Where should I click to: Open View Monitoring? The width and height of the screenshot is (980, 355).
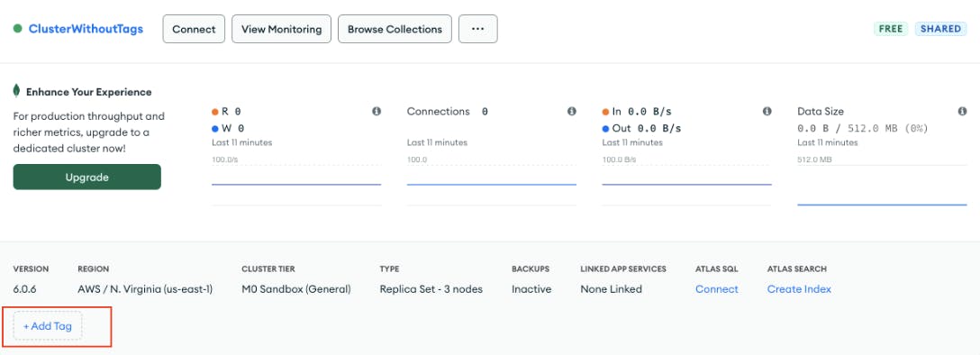pos(281,29)
